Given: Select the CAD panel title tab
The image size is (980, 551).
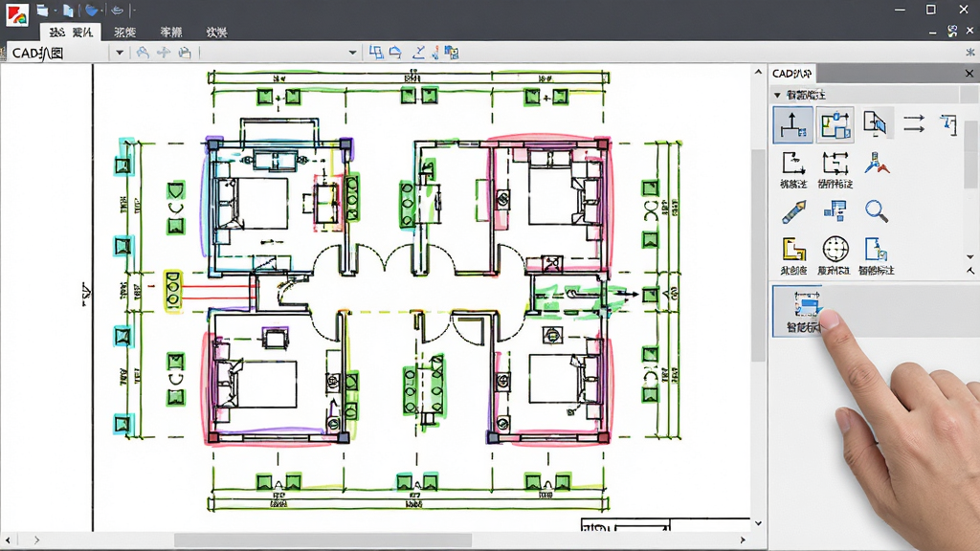Looking at the screenshot, I should pyautogui.click(x=791, y=74).
